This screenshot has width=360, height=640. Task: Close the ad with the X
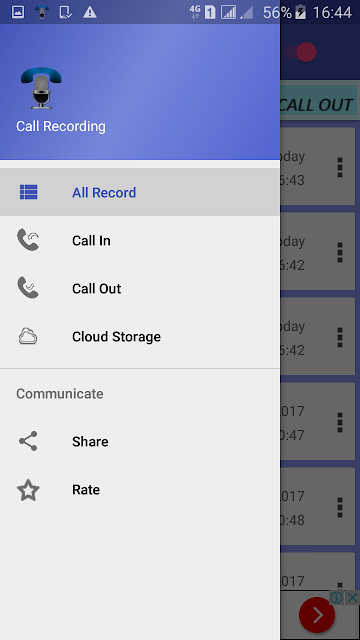point(352,598)
